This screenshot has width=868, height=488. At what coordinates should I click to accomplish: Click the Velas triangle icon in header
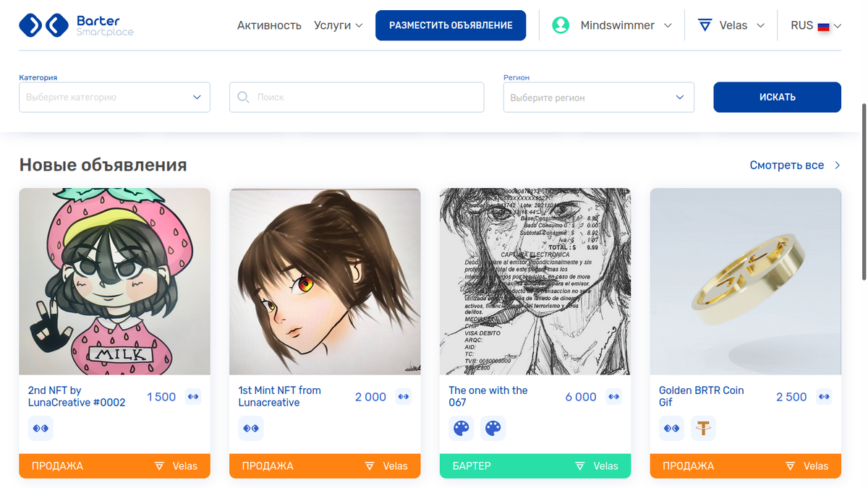click(705, 25)
